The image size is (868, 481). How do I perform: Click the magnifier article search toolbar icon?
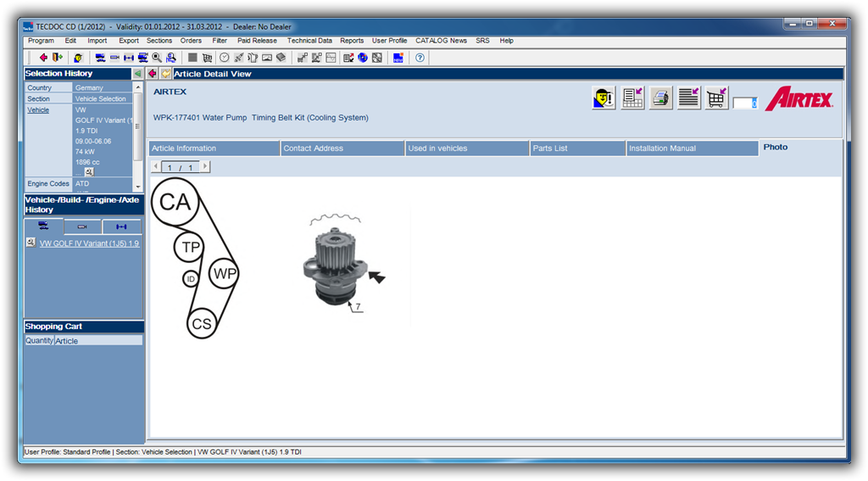(x=157, y=58)
